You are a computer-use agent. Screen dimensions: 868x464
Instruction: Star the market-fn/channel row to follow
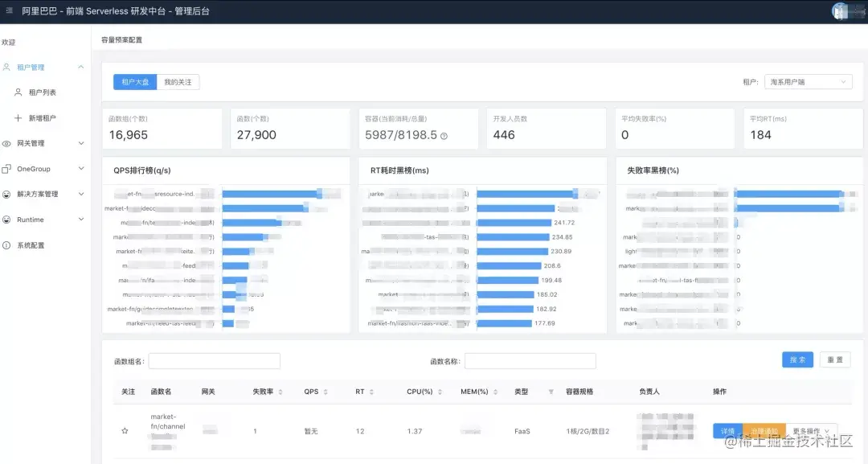tap(125, 431)
